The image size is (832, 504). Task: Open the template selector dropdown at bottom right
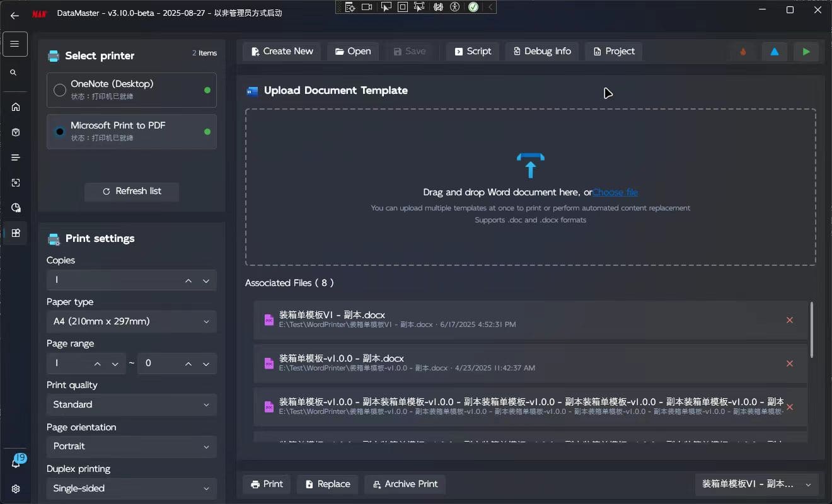coord(756,484)
